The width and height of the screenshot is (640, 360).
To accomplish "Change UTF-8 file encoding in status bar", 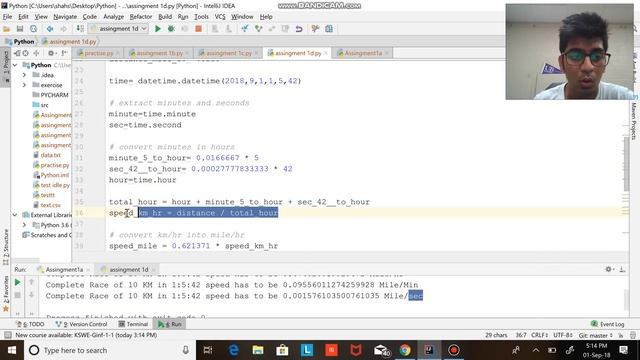I will [x=563, y=335].
